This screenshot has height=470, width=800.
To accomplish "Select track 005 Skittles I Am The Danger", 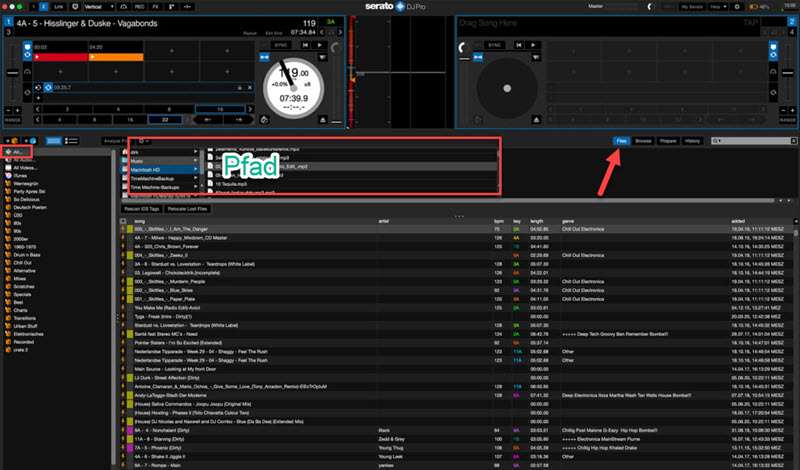I will point(171,229).
